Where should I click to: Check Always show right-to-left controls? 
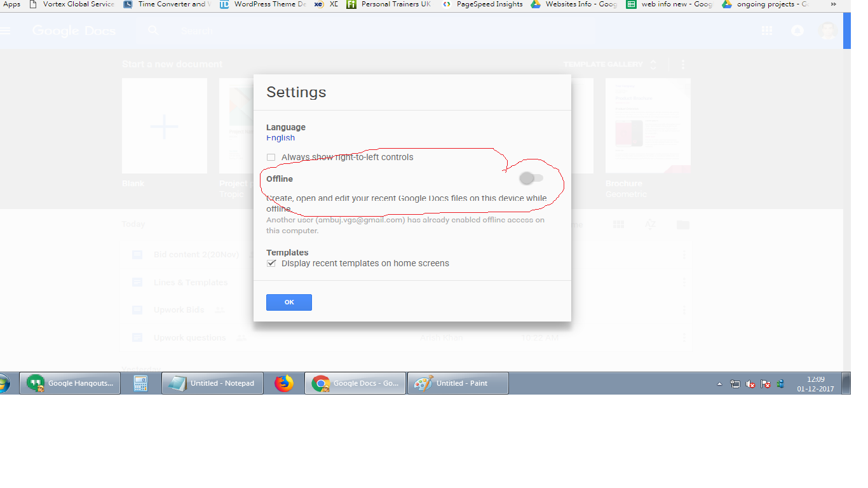(271, 157)
